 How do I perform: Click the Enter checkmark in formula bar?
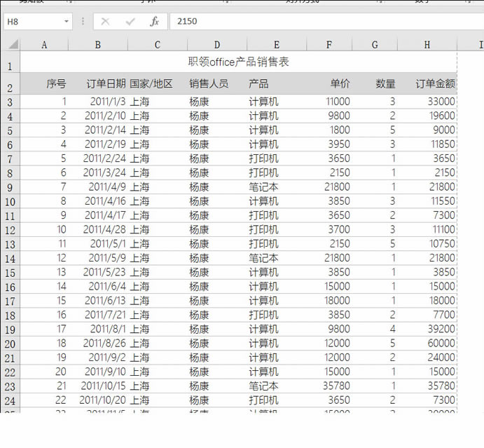tap(130, 22)
